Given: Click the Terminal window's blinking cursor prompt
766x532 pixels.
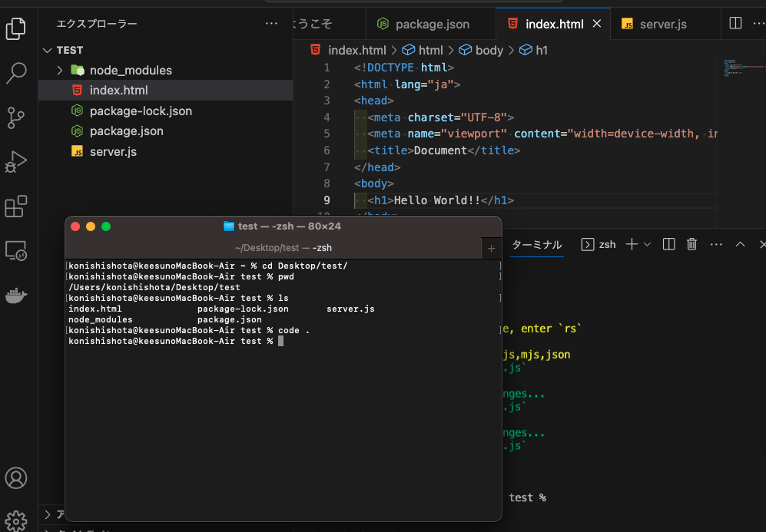Looking at the screenshot, I should click(281, 341).
